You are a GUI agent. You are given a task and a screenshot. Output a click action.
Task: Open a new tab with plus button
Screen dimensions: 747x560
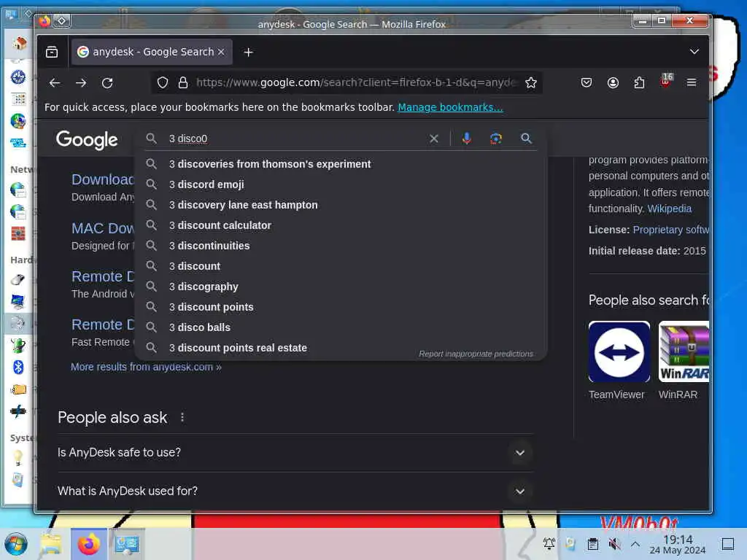248,52
